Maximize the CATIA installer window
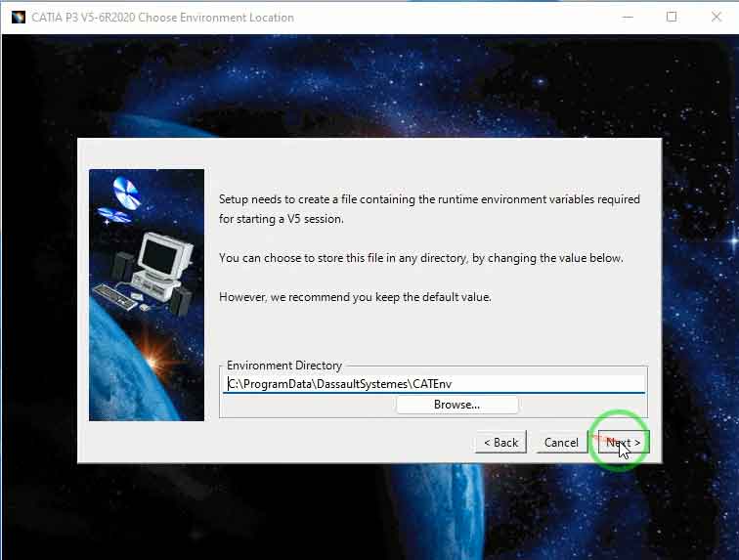Screen dimensions: 739x560 click(672, 17)
